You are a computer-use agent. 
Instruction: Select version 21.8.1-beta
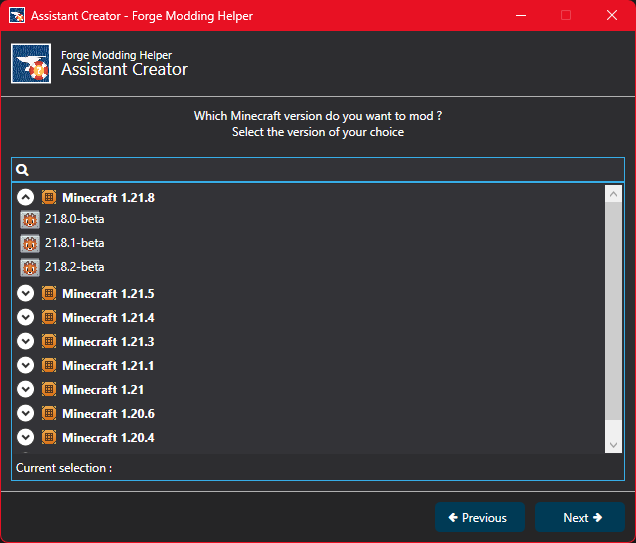pos(75,243)
